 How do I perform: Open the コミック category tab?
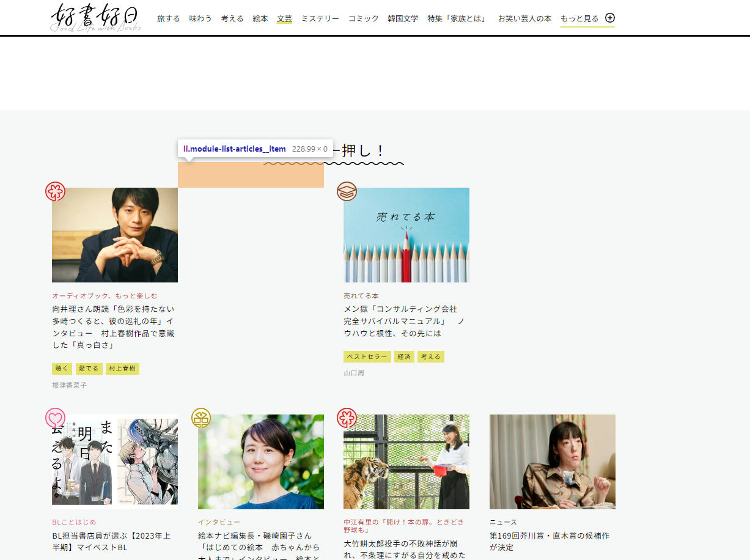pos(363,18)
